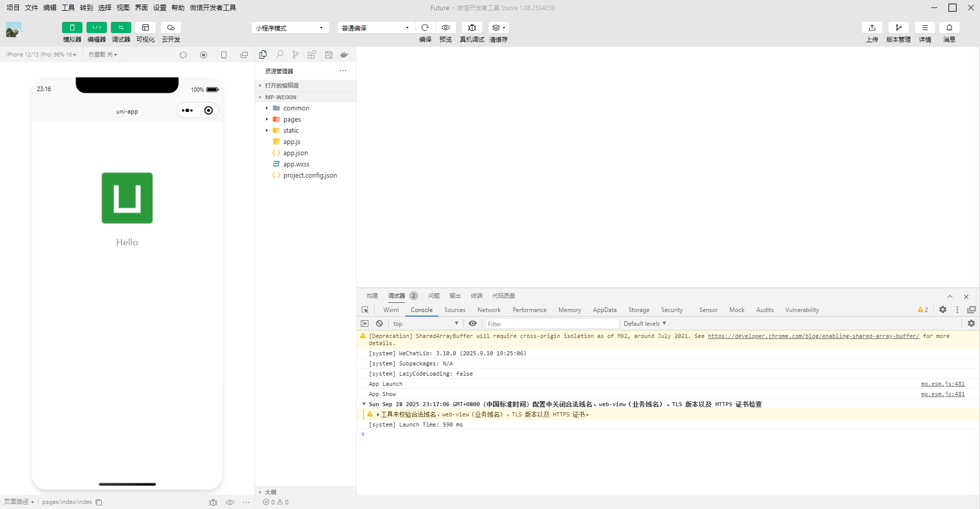The image size is (980, 509).
Task: Click the compile refresh icon
Action: tap(425, 27)
